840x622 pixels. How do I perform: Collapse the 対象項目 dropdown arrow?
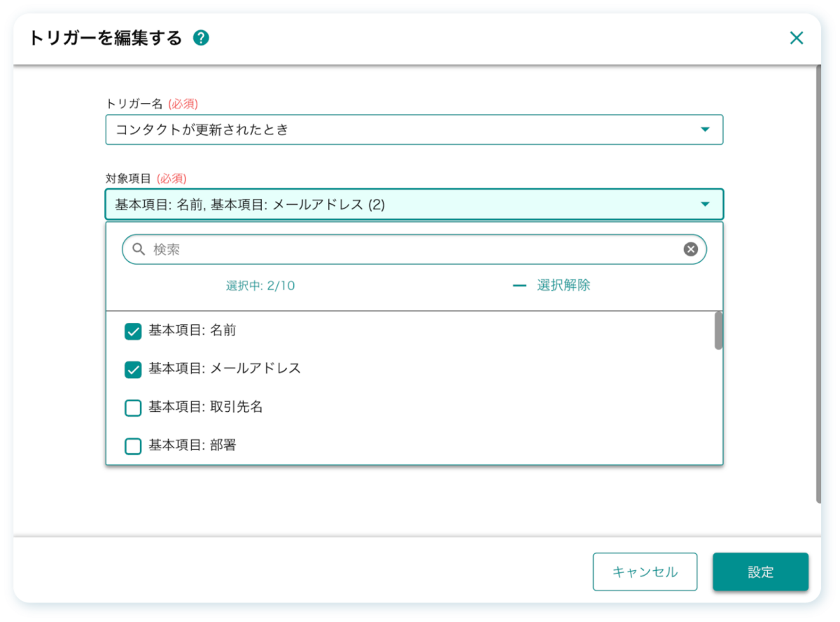(x=705, y=205)
